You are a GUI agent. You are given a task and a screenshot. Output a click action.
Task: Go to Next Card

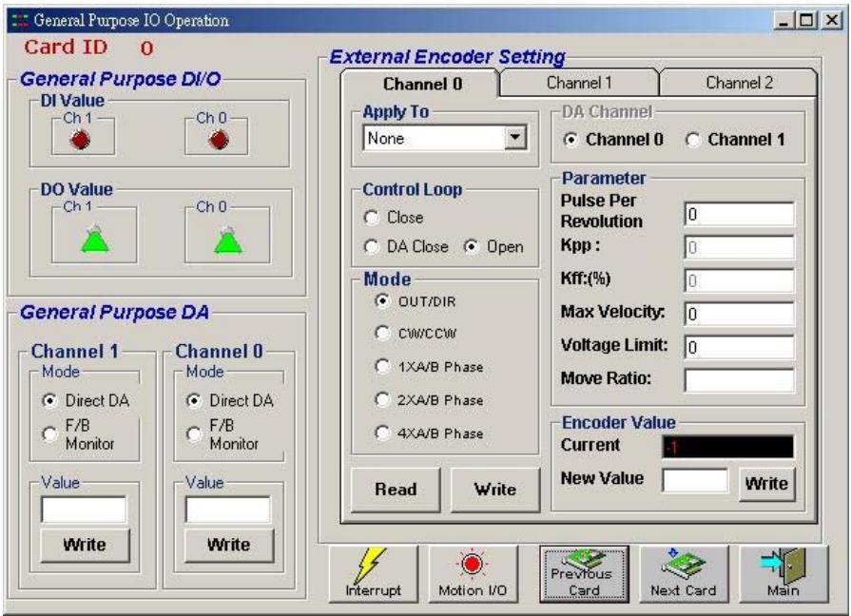pos(684,573)
